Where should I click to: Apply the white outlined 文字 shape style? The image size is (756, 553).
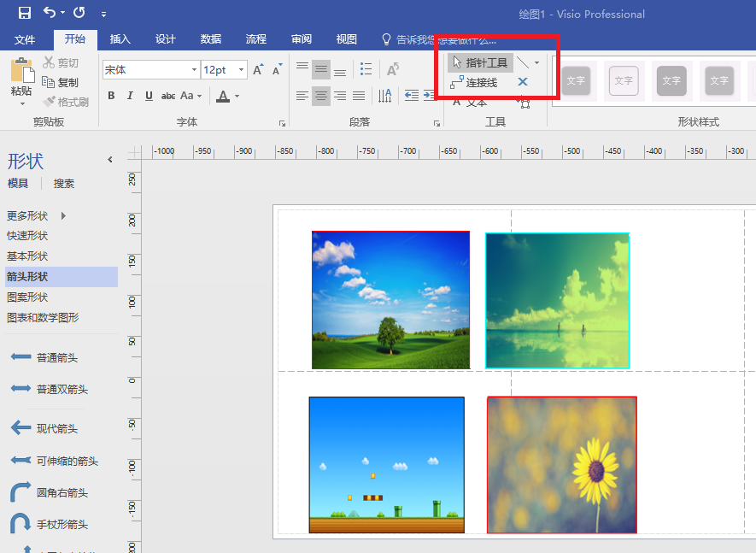point(624,80)
